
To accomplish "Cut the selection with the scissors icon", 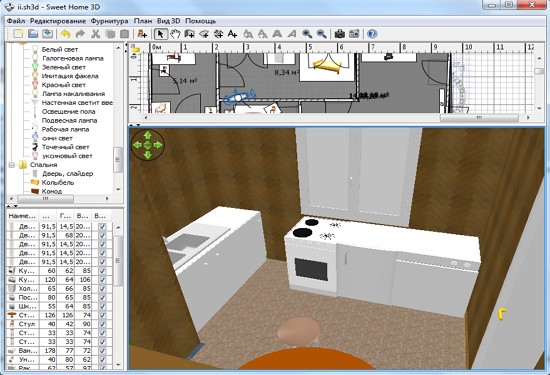I will coord(95,34).
